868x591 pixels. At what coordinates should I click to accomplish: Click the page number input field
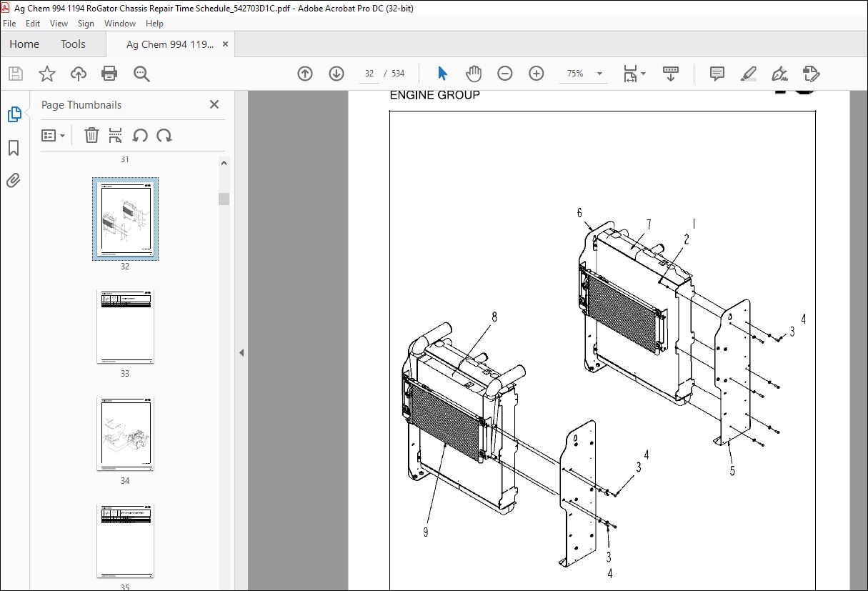pyautogui.click(x=369, y=74)
